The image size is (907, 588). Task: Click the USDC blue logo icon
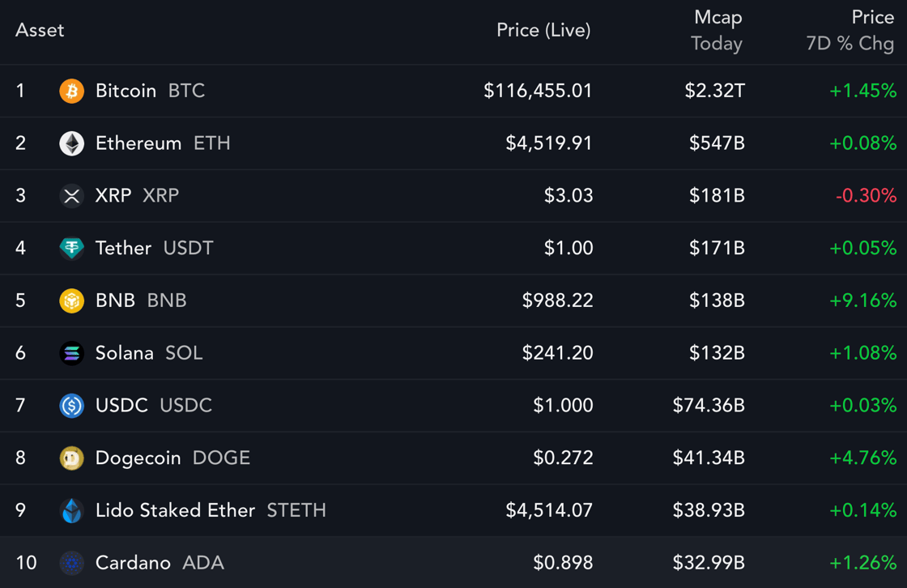tap(71, 406)
